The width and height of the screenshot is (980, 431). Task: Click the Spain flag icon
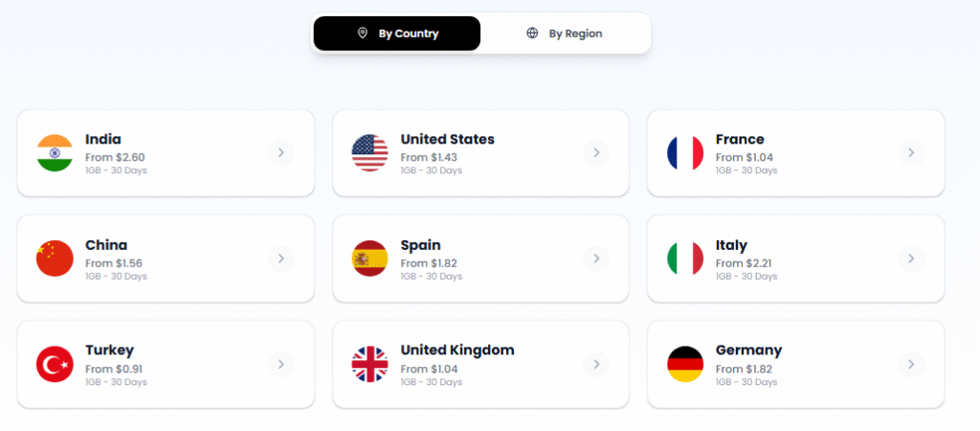(369, 259)
